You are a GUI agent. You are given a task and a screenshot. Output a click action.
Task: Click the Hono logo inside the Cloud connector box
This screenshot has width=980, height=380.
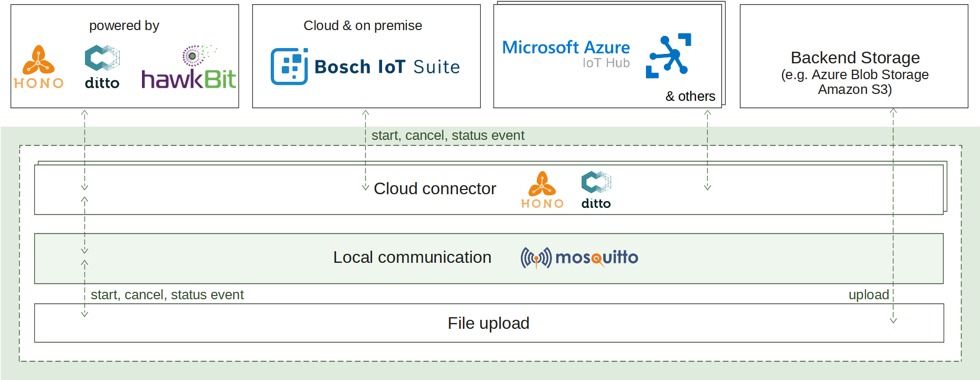coord(542,190)
